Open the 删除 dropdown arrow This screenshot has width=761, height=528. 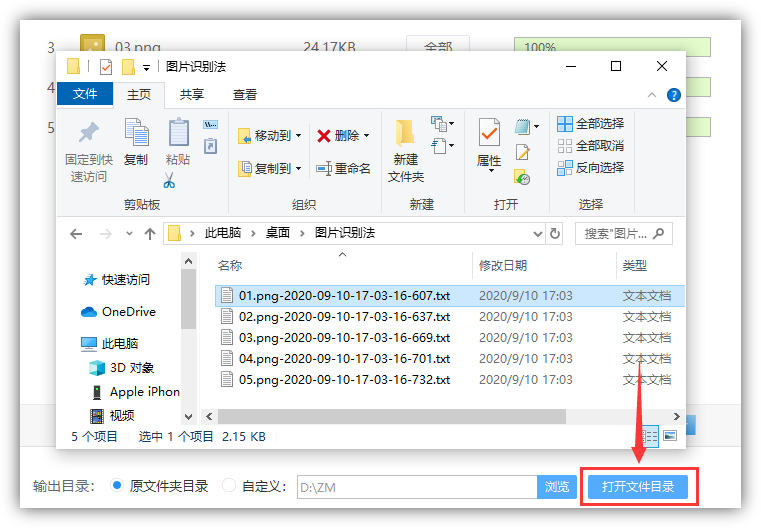[x=366, y=135]
